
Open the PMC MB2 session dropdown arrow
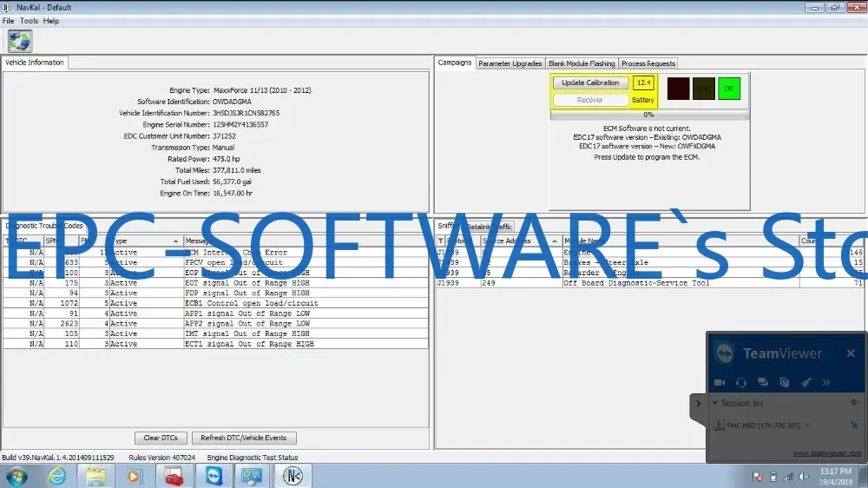click(807, 425)
